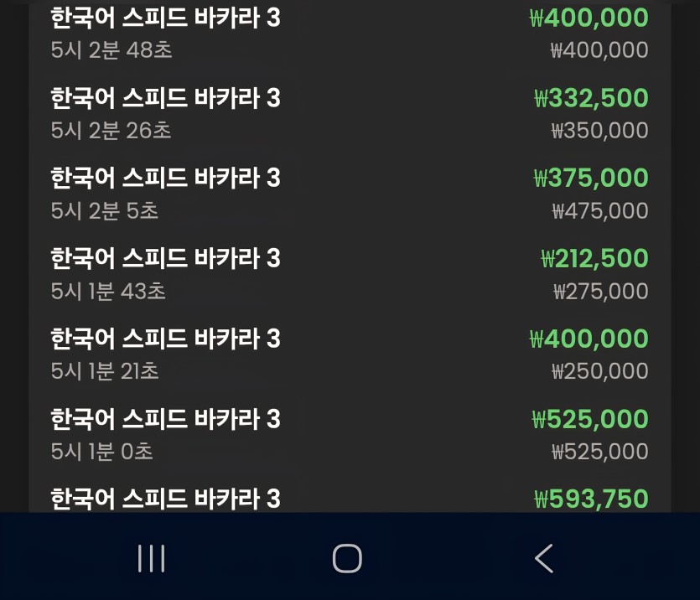The width and height of the screenshot is (700, 600).
Task: Select the green ₩593,750 payout amount
Action: point(591,499)
